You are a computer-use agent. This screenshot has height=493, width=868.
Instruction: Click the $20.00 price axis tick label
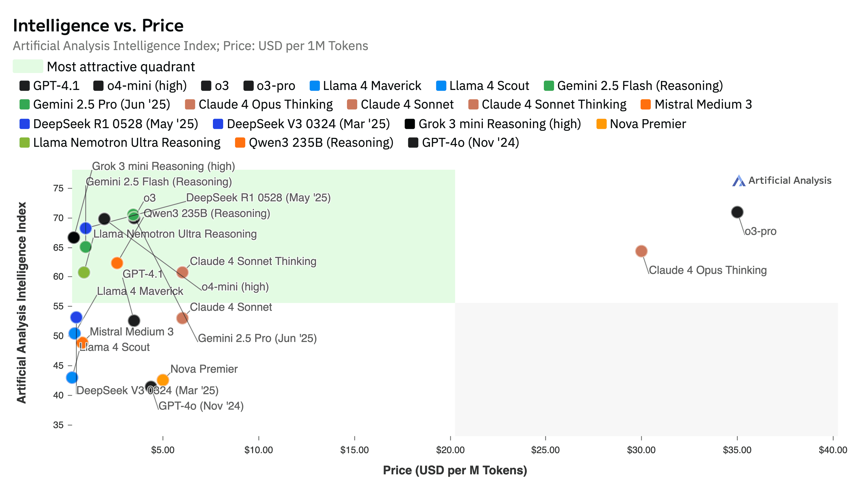(450, 450)
